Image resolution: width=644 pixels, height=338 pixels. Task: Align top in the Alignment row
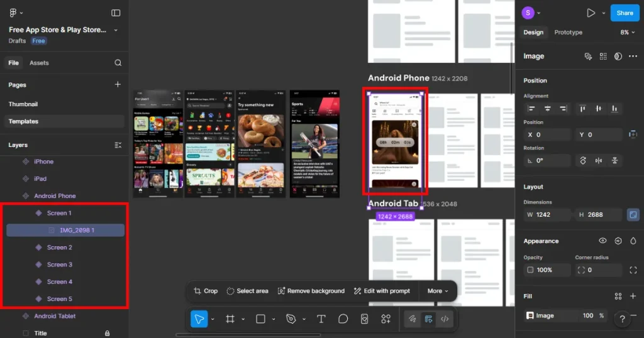pos(582,109)
